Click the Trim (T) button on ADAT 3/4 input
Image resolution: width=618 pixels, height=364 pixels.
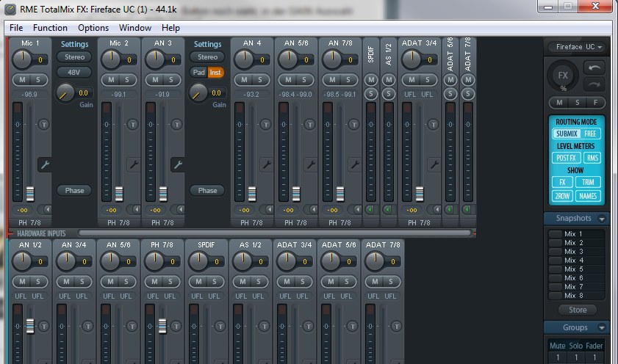pos(433,125)
